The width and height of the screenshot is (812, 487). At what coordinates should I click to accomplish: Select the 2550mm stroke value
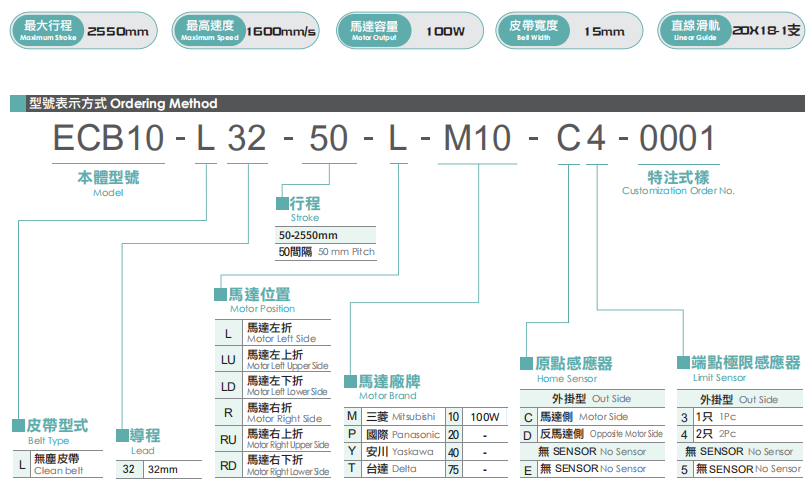click(x=118, y=32)
